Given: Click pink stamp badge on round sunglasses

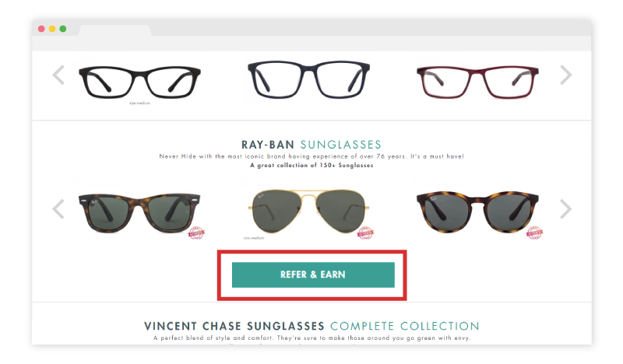Looking at the screenshot, I should tap(534, 233).
